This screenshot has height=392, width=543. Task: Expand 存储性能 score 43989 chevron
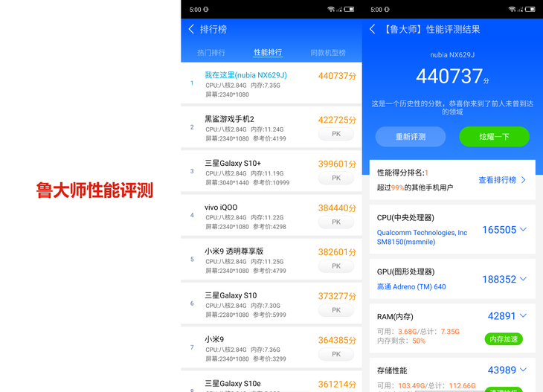point(523,370)
